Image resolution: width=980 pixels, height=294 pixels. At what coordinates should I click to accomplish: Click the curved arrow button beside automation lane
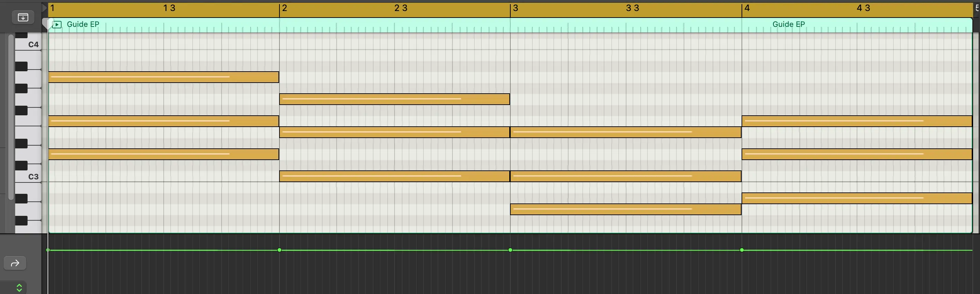15,263
